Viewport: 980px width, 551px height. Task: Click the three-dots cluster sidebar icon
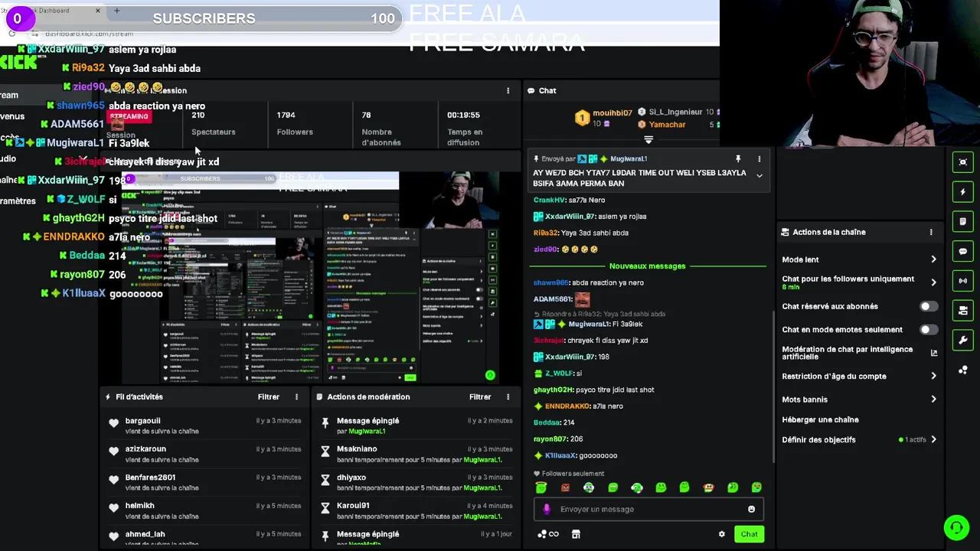962,370
